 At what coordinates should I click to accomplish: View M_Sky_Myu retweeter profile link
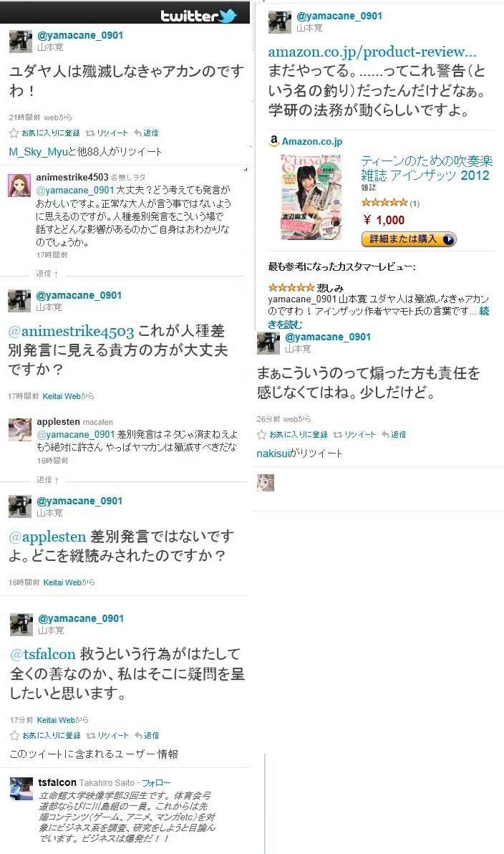[38, 152]
